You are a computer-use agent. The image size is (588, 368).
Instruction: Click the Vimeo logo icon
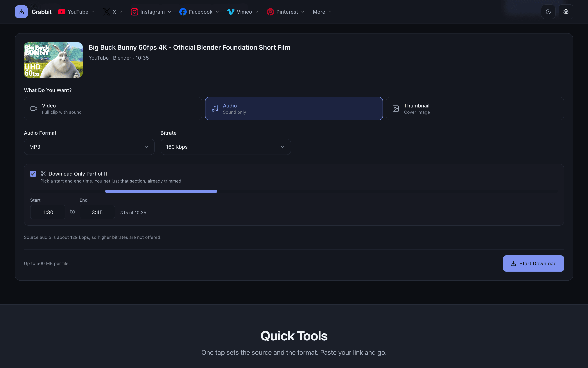tap(231, 12)
